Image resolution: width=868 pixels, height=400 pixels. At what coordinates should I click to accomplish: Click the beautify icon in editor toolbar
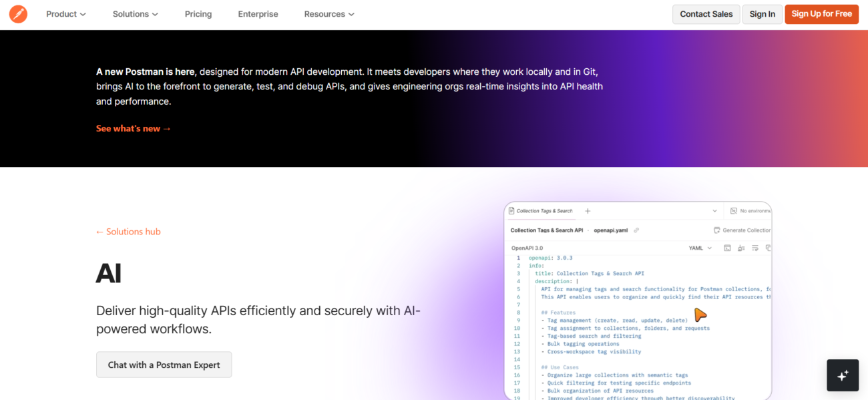741,248
